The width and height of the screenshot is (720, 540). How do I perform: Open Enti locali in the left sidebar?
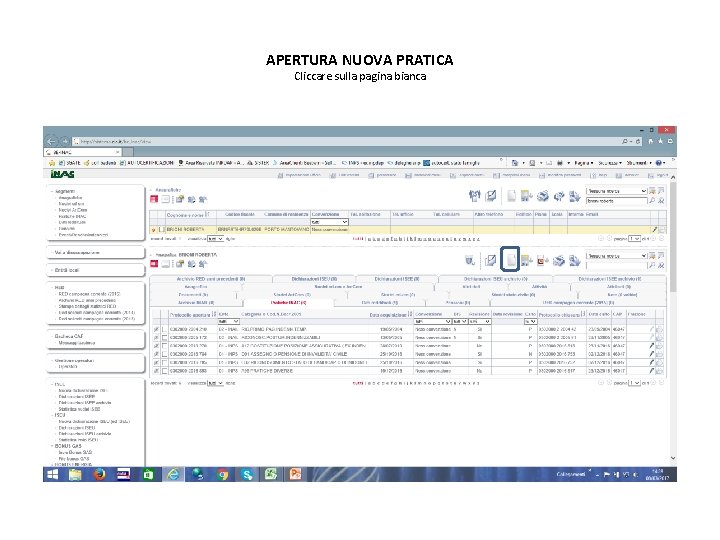pos(67,270)
